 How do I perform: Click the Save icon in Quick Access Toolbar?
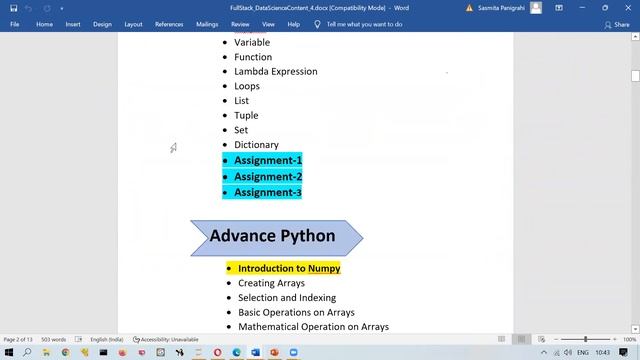(x=13, y=8)
